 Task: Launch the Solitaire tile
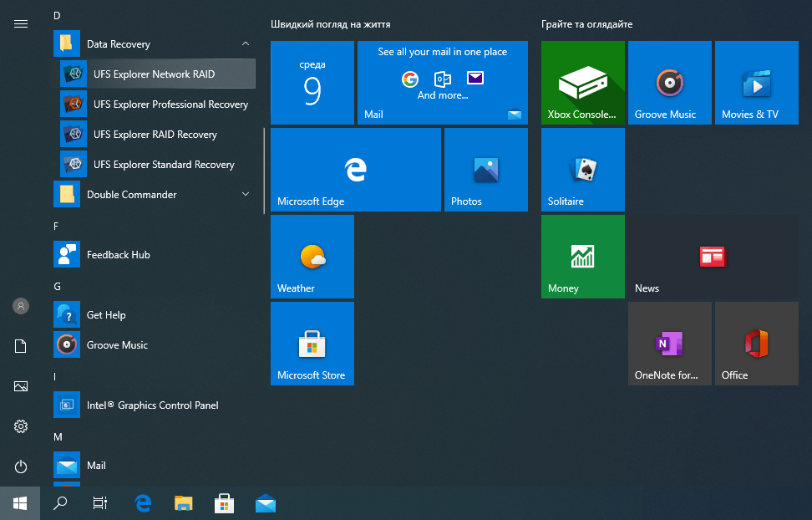click(x=582, y=170)
